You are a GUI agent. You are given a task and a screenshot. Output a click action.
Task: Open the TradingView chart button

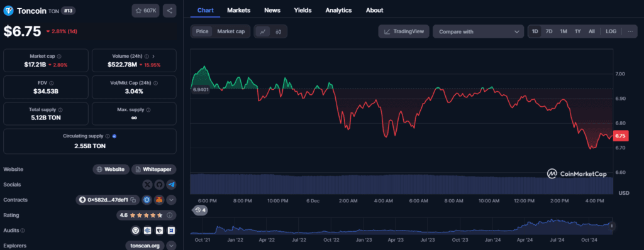click(x=404, y=31)
